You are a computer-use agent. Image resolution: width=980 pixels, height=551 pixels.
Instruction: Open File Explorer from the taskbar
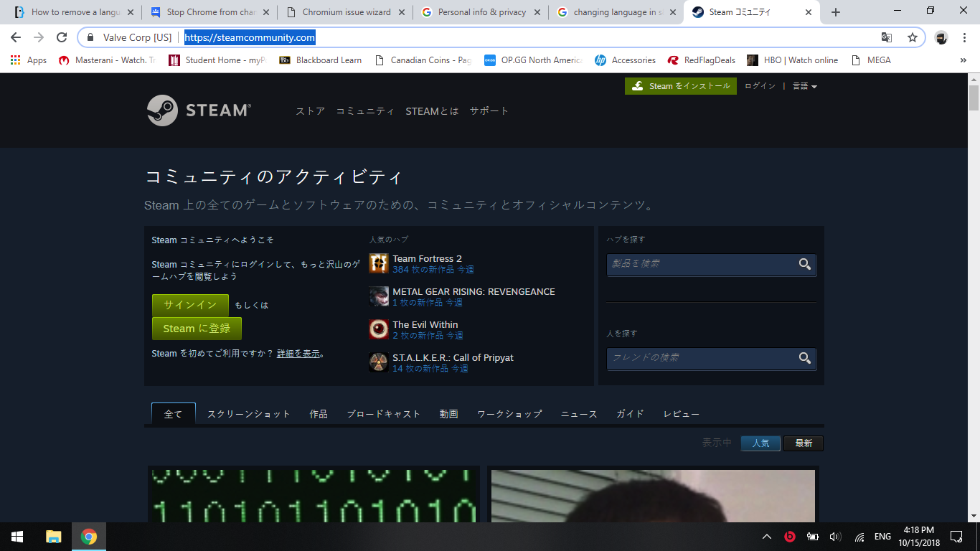(54, 537)
